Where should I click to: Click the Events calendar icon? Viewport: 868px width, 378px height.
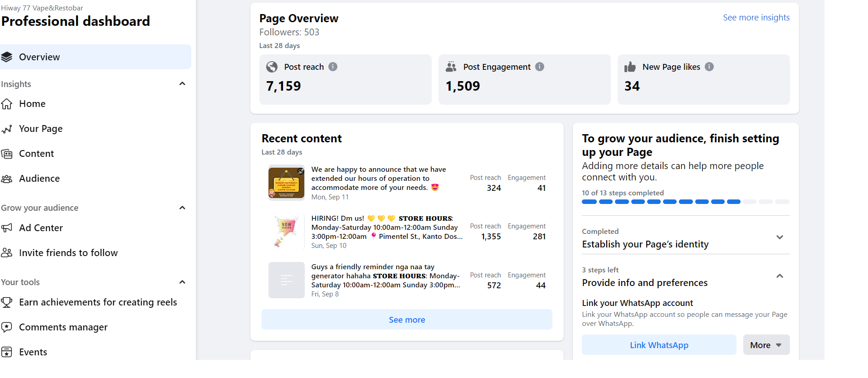[7, 352]
